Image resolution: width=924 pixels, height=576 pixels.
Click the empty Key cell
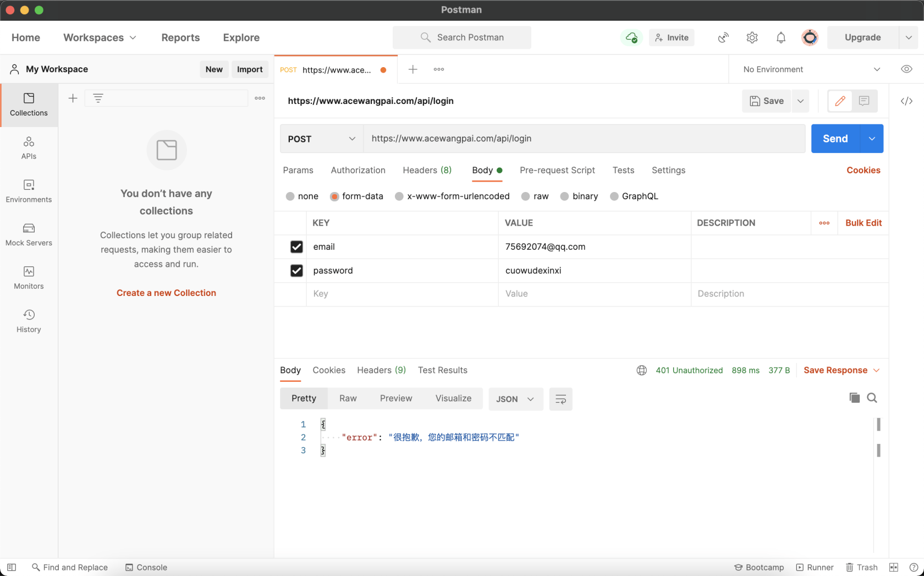402,294
